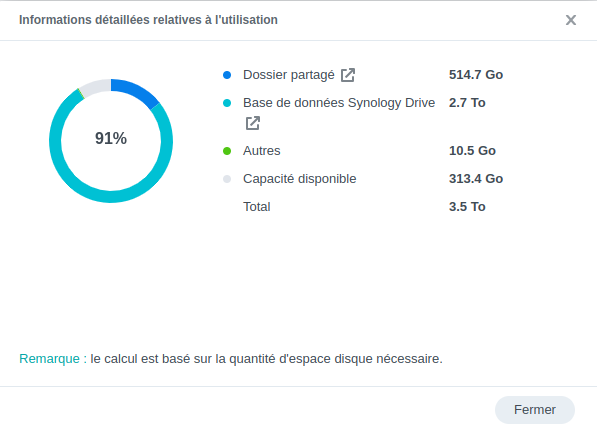Click the Total 3.5 To value

coord(467,207)
